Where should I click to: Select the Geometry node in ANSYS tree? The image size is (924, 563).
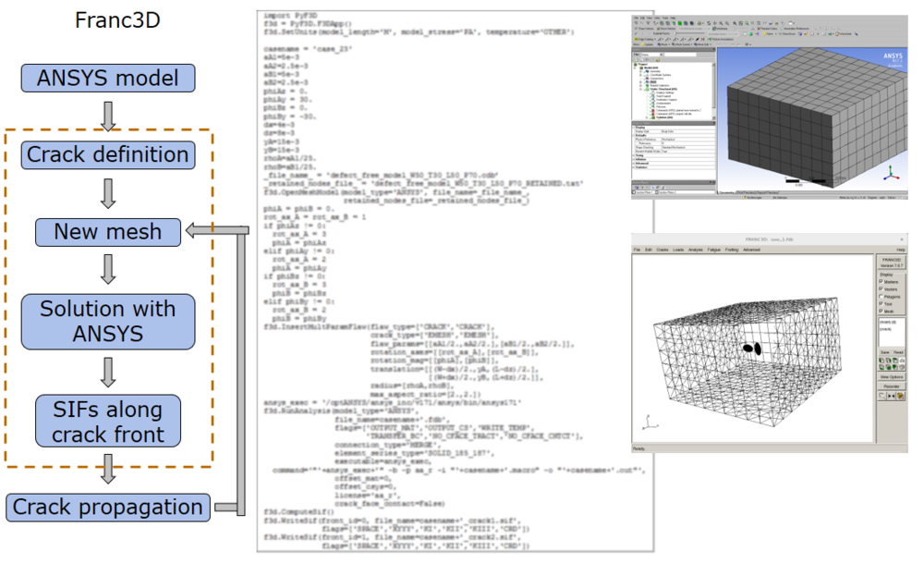(655, 71)
